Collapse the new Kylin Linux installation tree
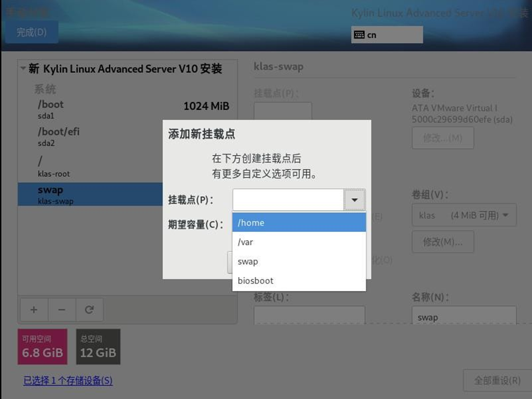Viewport: 532px width, 399px height. [23, 68]
